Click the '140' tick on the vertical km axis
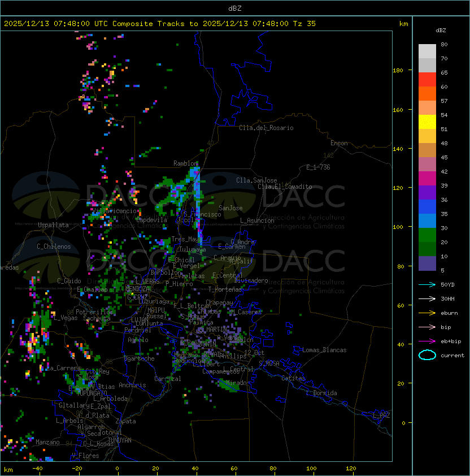The image size is (470, 476). (x=398, y=149)
